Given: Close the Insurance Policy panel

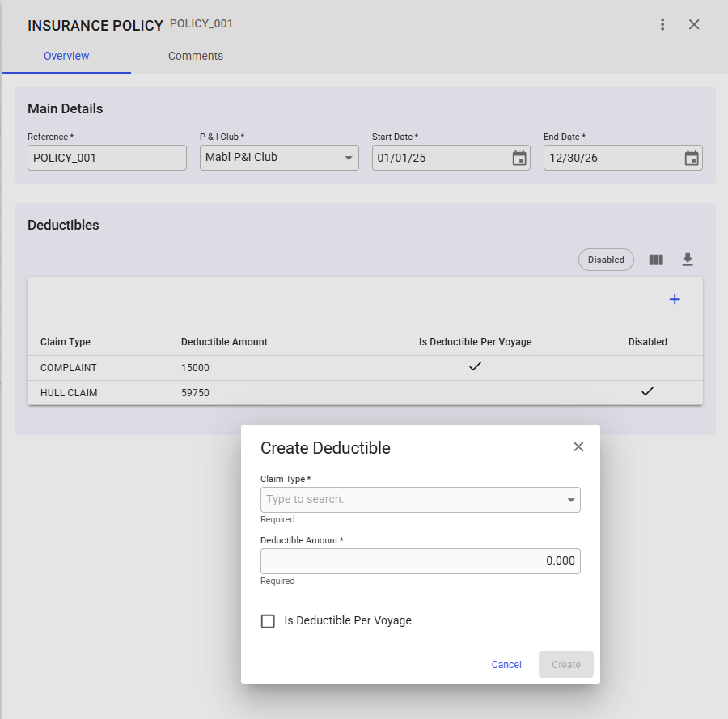Looking at the screenshot, I should 694,24.
